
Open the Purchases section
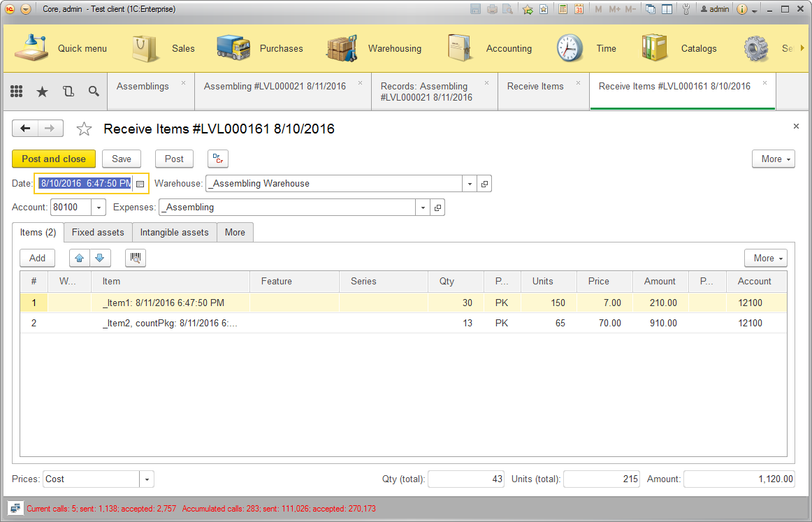pyautogui.click(x=259, y=48)
